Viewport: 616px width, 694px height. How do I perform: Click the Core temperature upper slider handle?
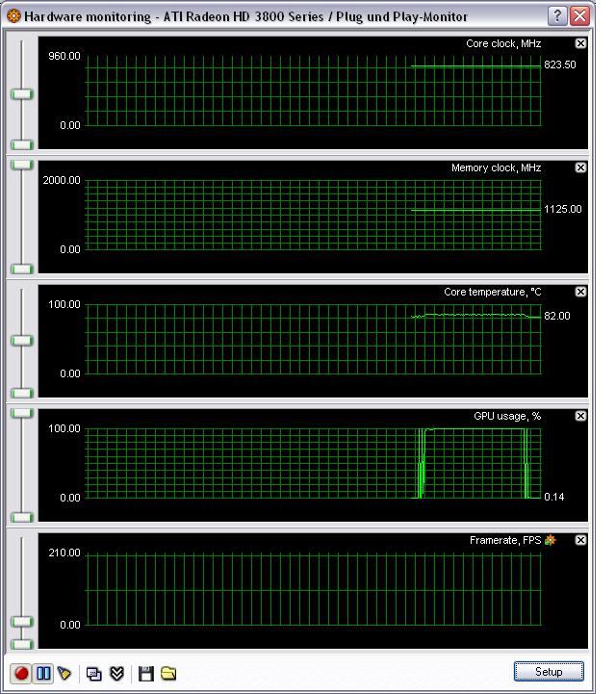[22, 341]
